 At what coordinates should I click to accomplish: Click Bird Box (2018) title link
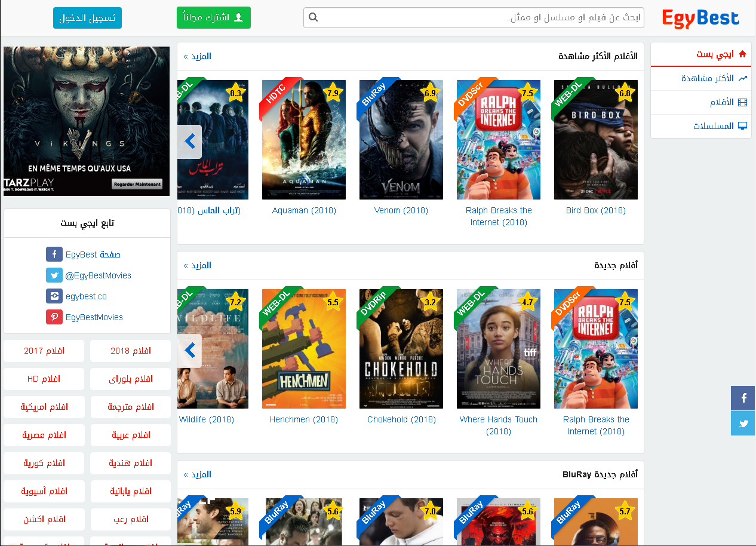[x=596, y=210]
